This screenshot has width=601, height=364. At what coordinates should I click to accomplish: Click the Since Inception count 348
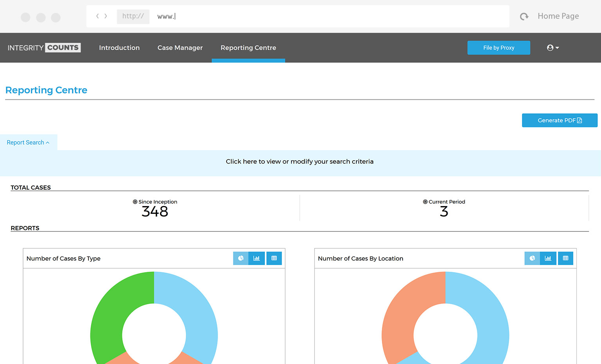point(155,212)
